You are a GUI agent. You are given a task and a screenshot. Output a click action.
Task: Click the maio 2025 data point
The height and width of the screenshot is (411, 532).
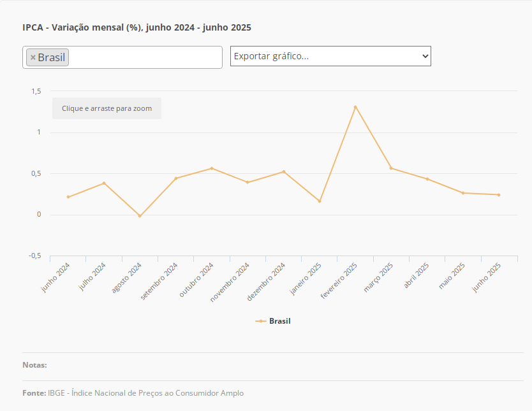463,193
